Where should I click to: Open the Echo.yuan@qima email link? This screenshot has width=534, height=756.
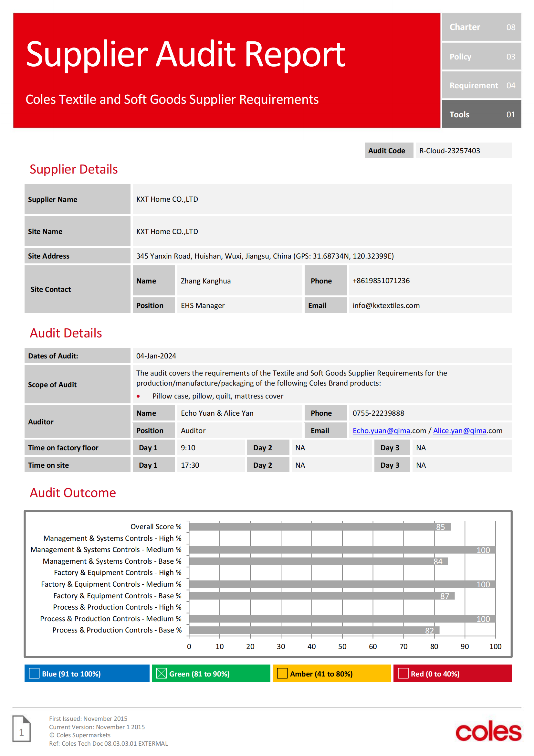click(381, 431)
